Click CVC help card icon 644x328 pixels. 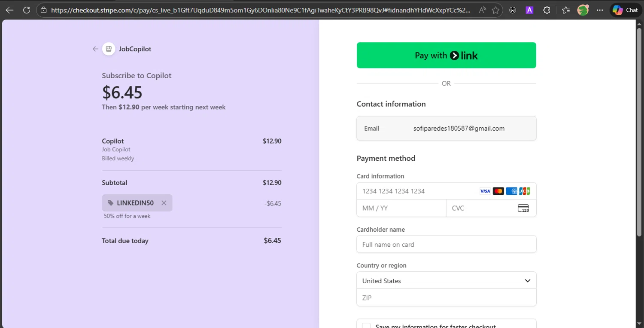pyautogui.click(x=523, y=208)
